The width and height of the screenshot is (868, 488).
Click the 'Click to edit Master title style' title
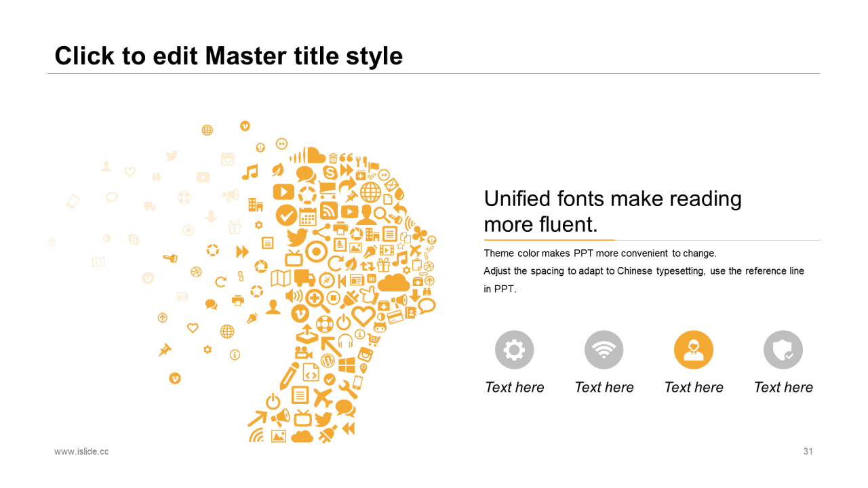pyautogui.click(x=229, y=56)
